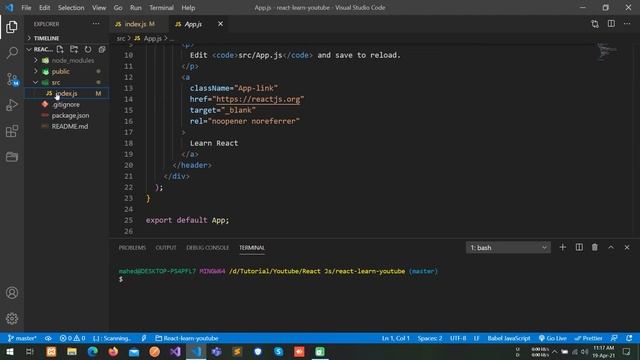Click the New File icon in Explorer
The image size is (640, 360).
(60, 49)
